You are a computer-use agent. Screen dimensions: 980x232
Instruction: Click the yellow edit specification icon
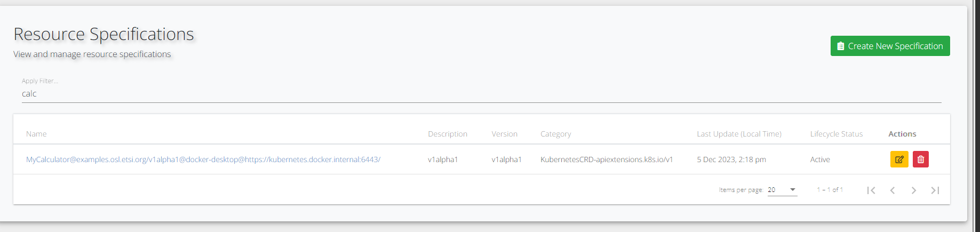[899, 159]
